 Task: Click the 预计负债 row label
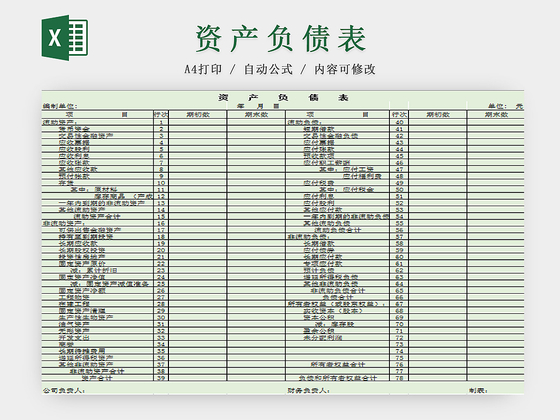click(x=319, y=270)
